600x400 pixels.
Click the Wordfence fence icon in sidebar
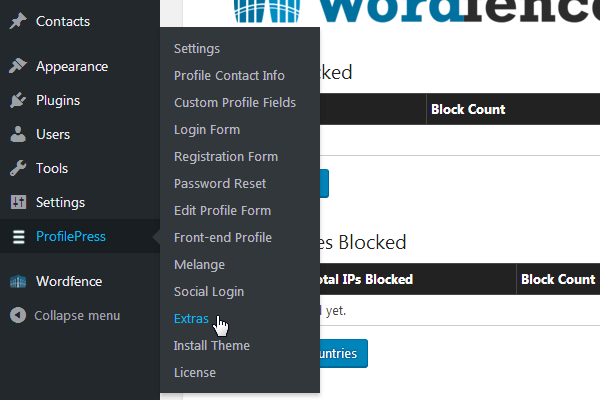pyautogui.click(x=18, y=282)
